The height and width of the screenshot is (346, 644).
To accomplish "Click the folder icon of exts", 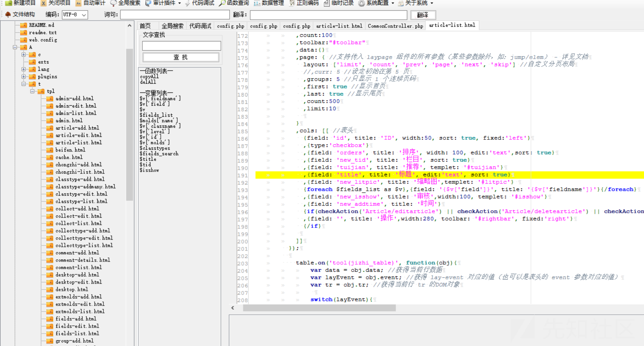I will click(32, 62).
